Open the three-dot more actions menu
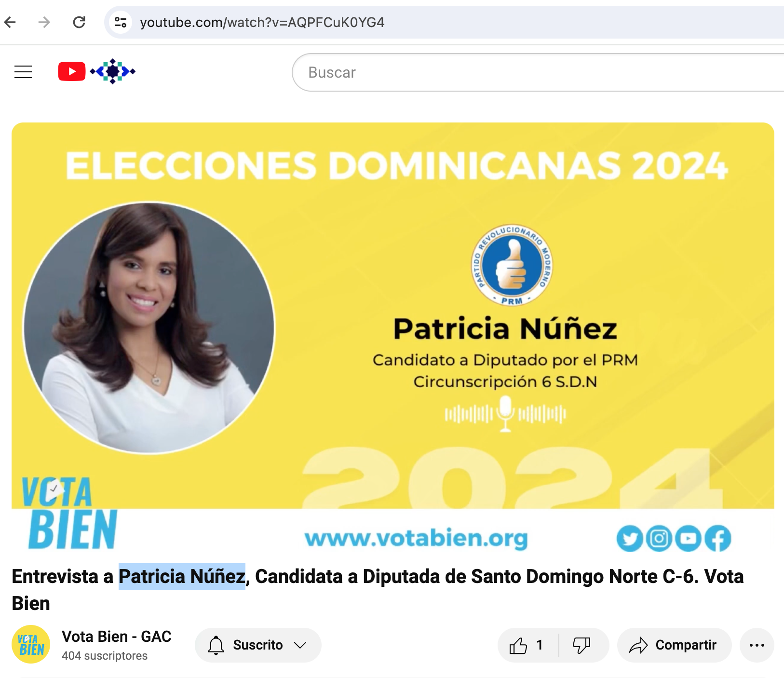The height and width of the screenshot is (678, 784). (757, 645)
